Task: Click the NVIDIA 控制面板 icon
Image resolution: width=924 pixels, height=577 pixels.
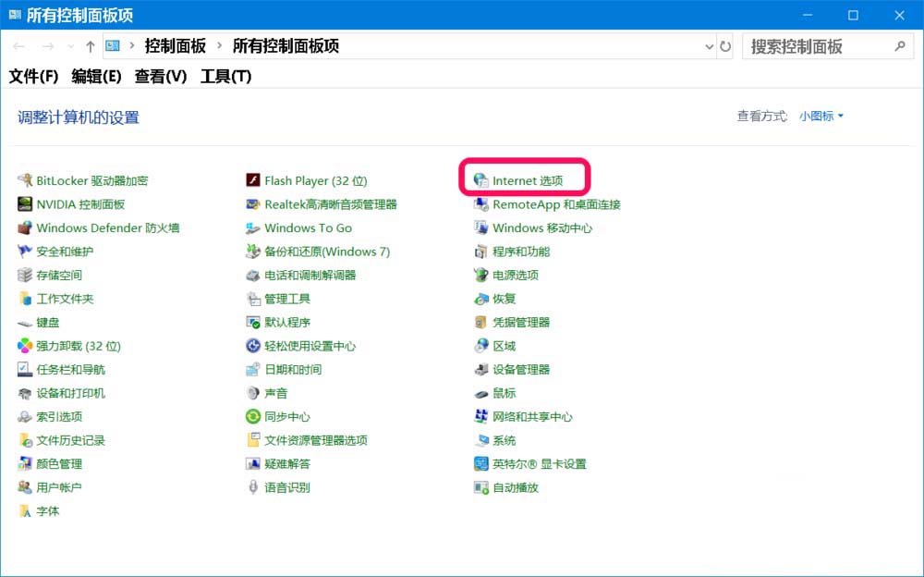Action: pos(25,204)
